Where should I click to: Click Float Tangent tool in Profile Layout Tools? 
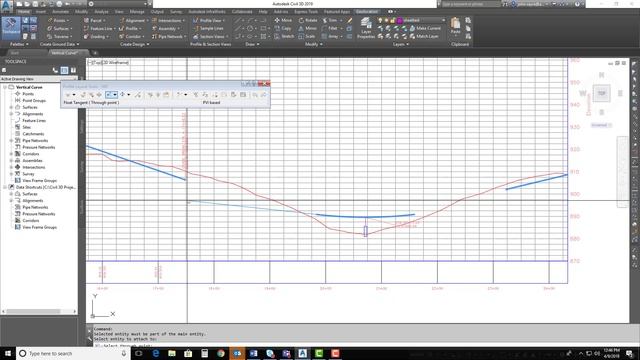tap(109, 95)
